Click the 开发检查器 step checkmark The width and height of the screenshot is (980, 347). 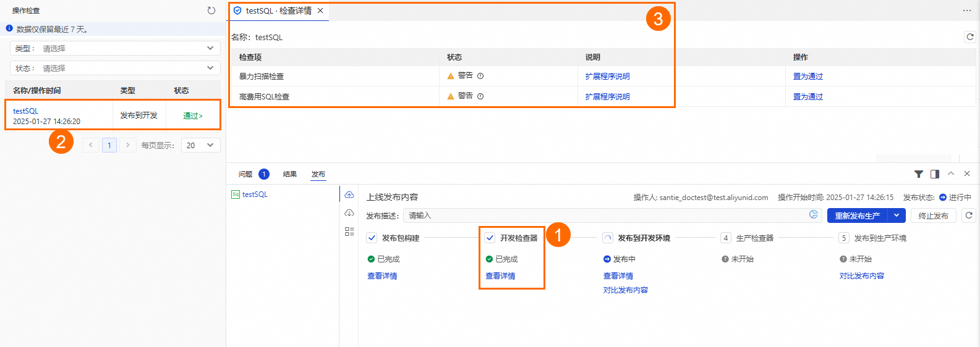(x=490, y=238)
